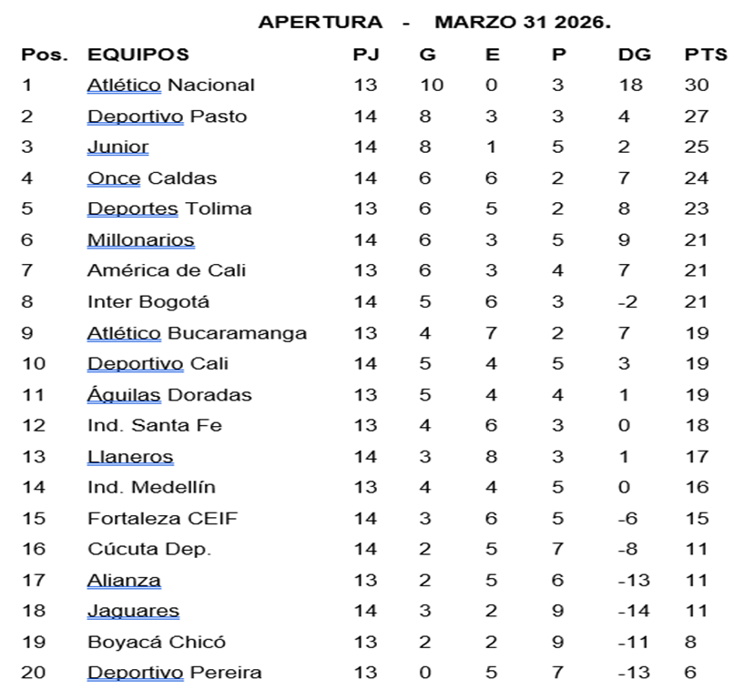Select the PJ column header
Screen dimensions: 744x700
point(365,55)
